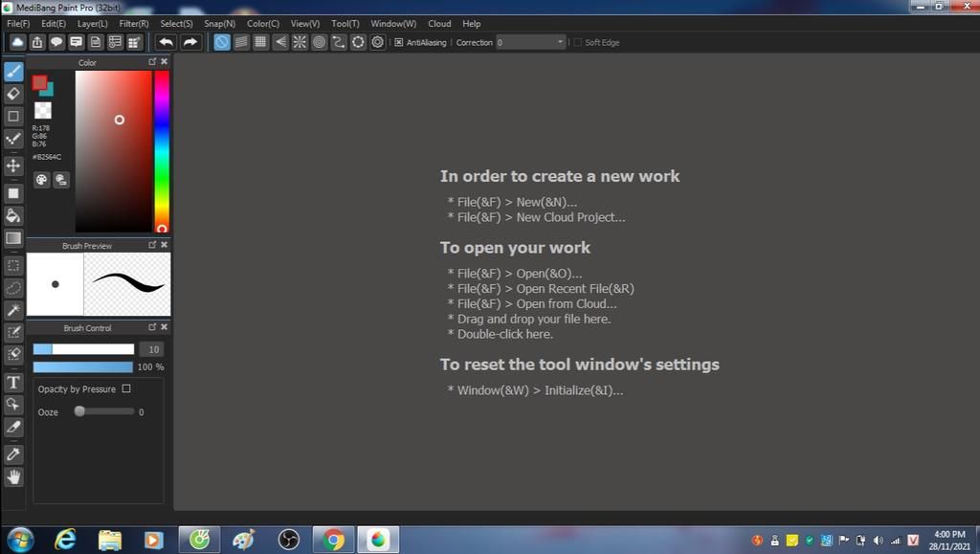Click the rainbow hue bar

161,150
